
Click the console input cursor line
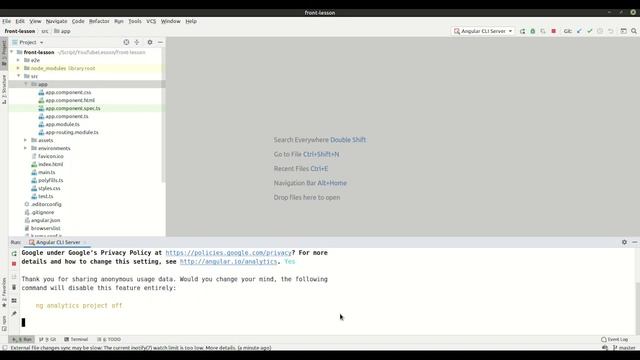click(x=23, y=322)
